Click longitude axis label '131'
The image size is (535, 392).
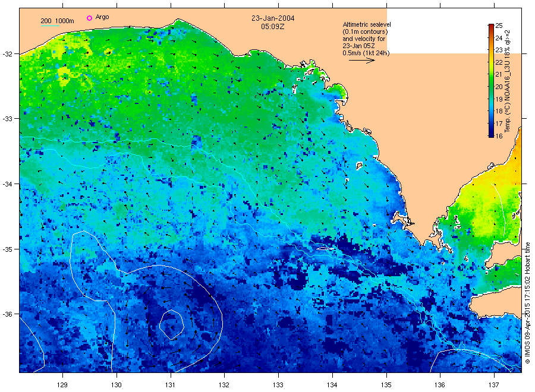click(x=170, y=385)
